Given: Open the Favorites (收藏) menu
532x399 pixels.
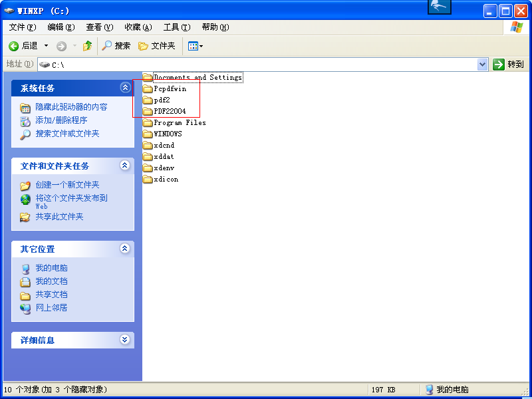Looking at the screenshot, I should [138, 27].
